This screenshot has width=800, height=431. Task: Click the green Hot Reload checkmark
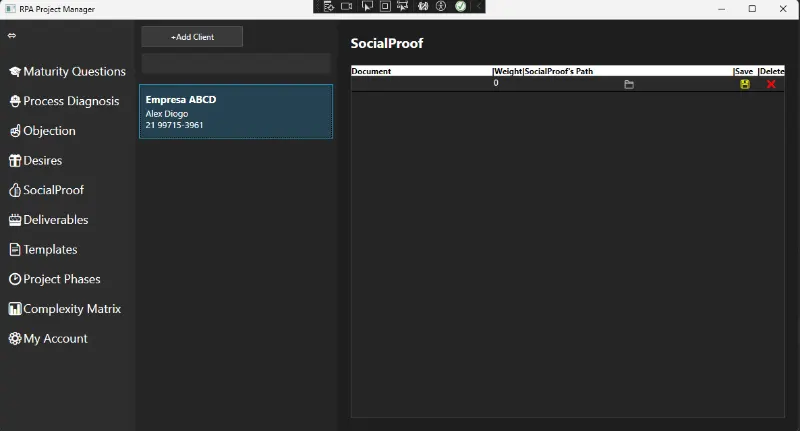tap(461, 6)
